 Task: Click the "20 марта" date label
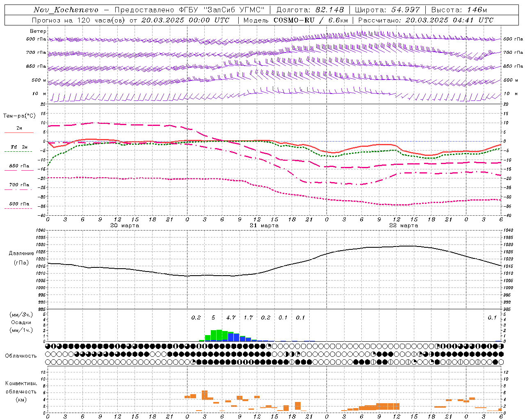coord(125,226)
